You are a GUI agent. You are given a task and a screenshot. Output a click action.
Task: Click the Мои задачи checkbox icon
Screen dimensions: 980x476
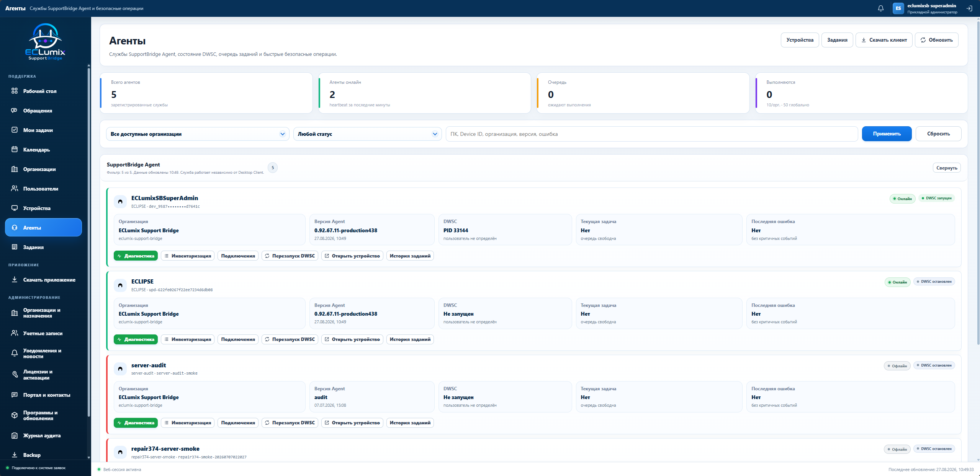[x=15, y=130]
